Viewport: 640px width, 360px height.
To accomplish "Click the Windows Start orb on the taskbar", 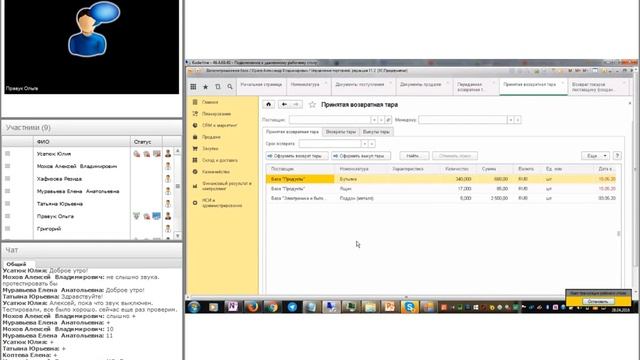I will (194, 307).
